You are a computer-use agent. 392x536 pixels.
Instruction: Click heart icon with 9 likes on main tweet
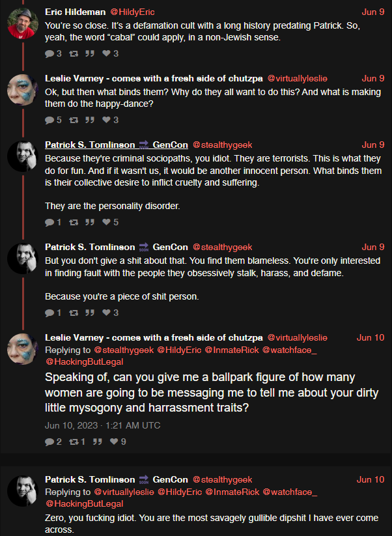[114, 442]
